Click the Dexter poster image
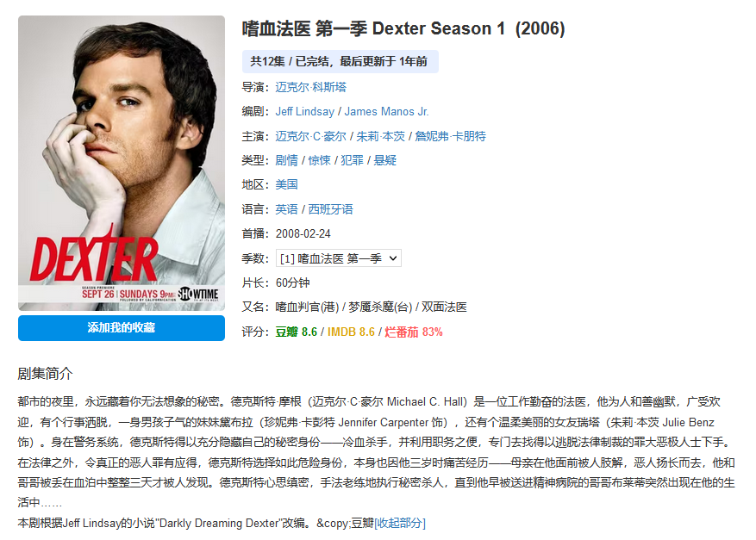Screen dimensions: 756x540 (122, 163)
